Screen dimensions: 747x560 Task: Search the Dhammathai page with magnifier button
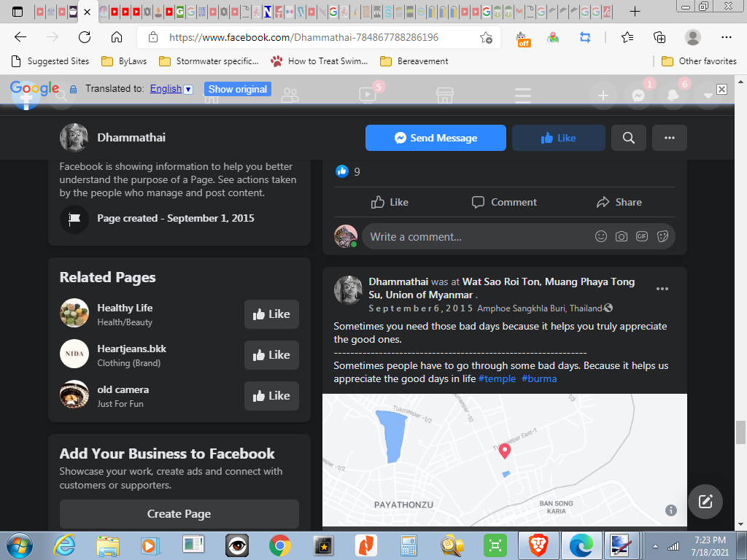[x=629, y=138]
